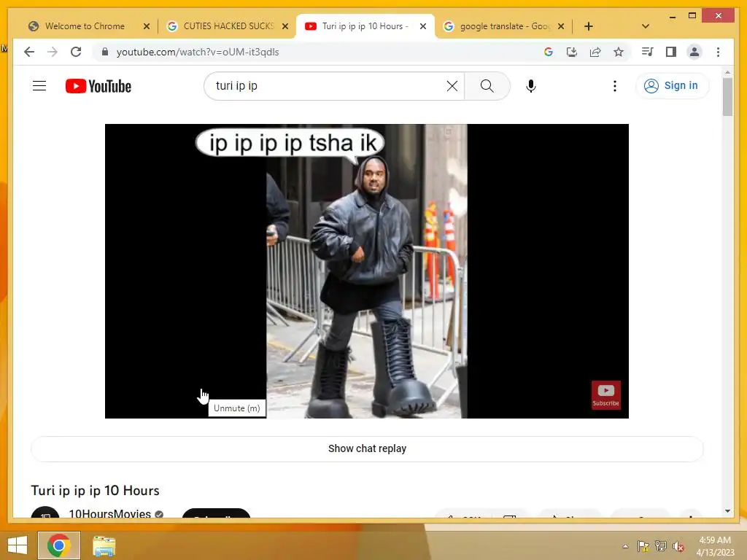The image size is (747, 560).
Task: Open the media controls toolbar icon
Action: pyautogui.click(x=648, y=52)
